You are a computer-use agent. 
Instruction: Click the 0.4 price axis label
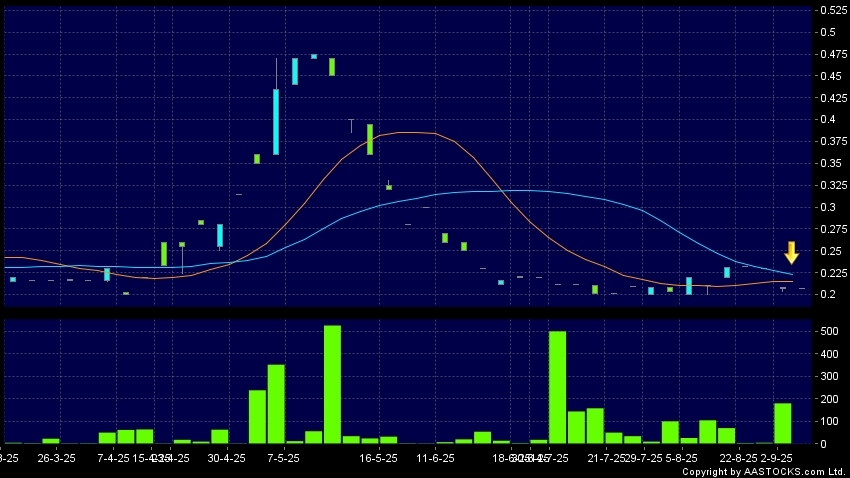pos(825,120)
